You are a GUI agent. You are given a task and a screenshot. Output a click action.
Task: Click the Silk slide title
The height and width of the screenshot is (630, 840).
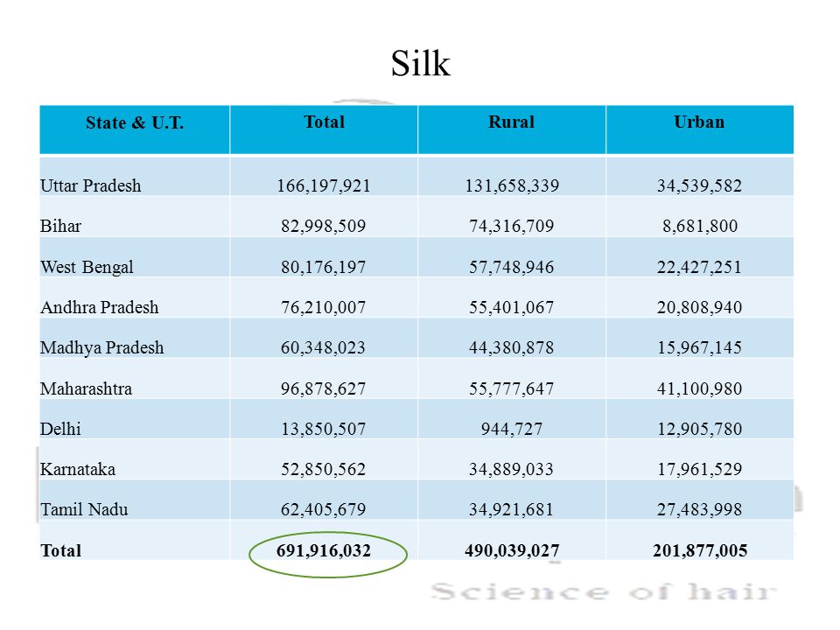click(421, 63)
